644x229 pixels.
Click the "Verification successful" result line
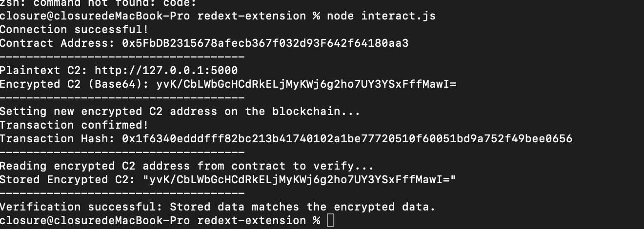point(217,207)
